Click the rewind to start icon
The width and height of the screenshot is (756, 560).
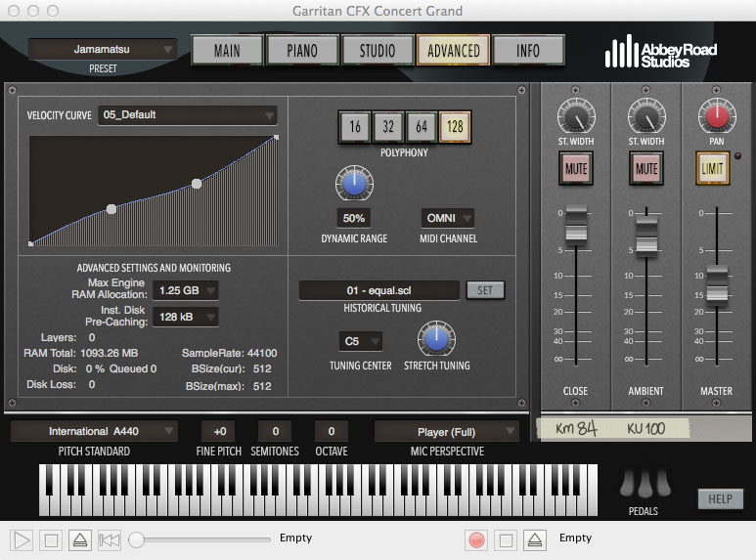[109, 540]
